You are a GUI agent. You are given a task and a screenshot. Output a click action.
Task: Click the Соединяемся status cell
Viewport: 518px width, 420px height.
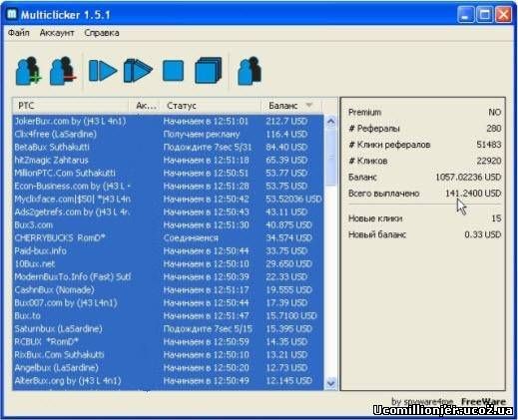(191, 237)
